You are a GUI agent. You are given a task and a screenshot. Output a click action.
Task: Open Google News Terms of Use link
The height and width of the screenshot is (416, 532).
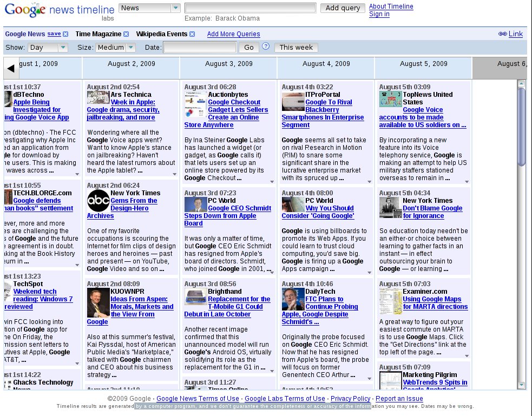tap(198, 399)
